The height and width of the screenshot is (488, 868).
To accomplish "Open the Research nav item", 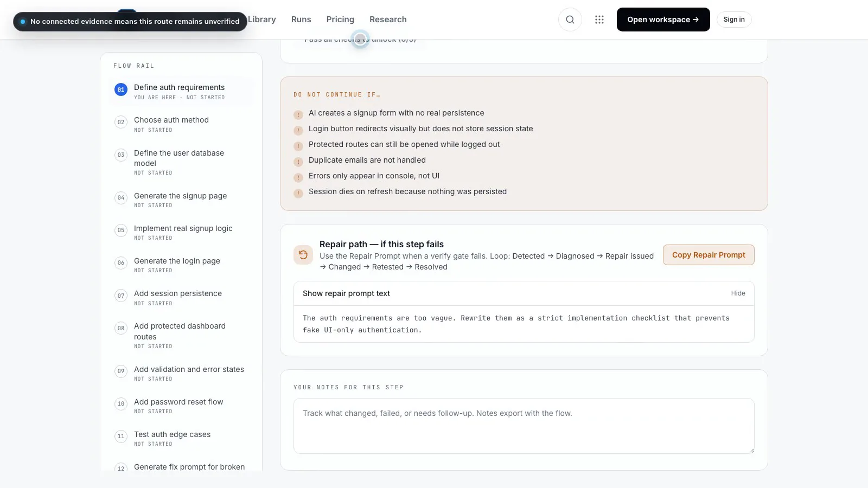I will [388, 20].
